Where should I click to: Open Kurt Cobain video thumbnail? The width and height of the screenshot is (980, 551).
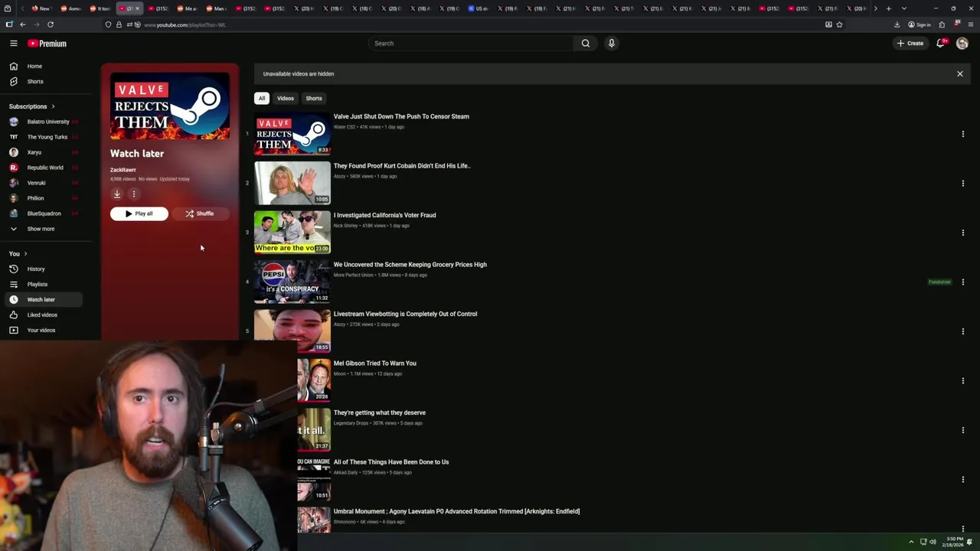point(292,183)
